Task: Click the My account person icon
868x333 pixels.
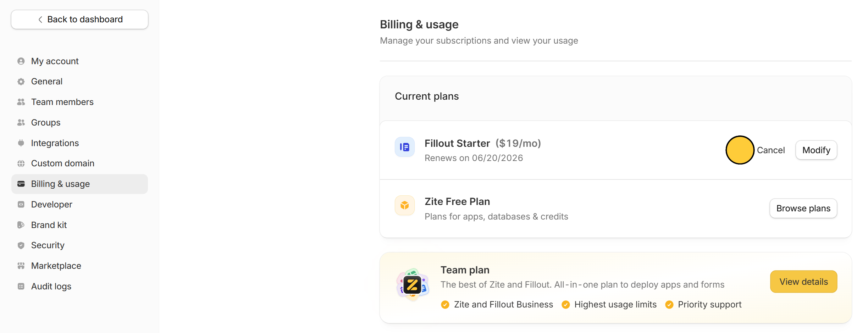Action: pyautogui.click(x=21, y=61)
